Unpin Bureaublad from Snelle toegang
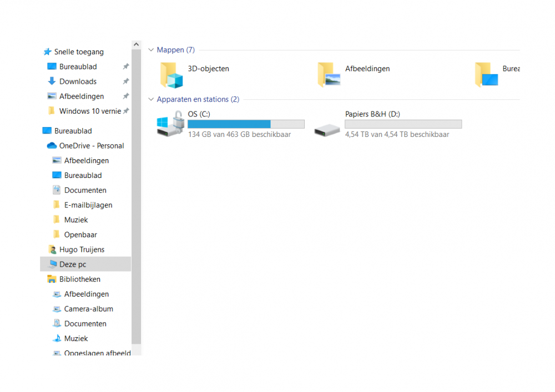The height and width of the screenshot is (392, 555). [125, 66]
